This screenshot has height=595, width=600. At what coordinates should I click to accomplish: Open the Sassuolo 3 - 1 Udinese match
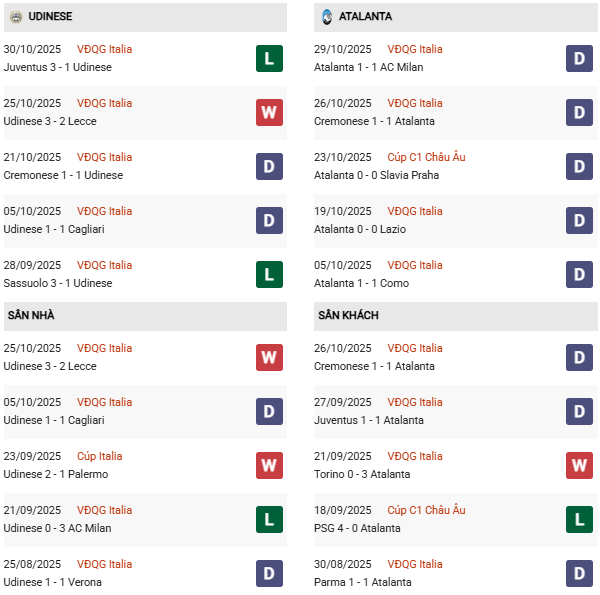click(x=58, y=283)
